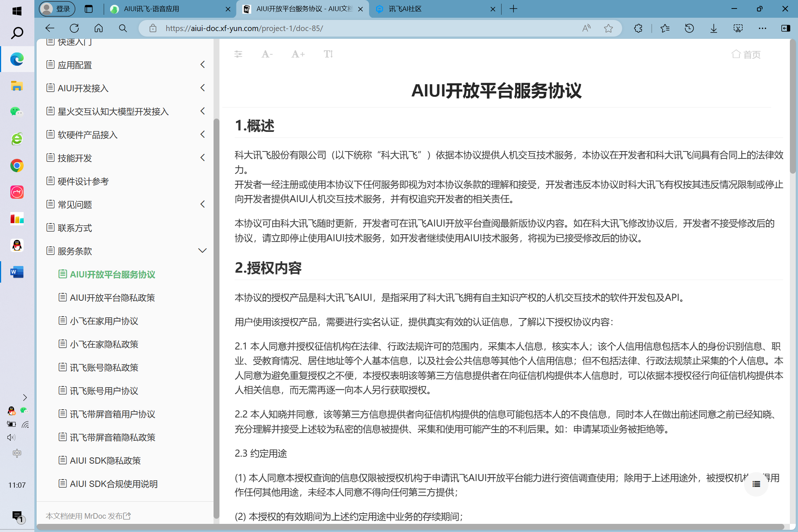Open Windows search from the taskbar
Image resolution: width=798 pixels, height=532 pixels.
(x=17, y=33)
